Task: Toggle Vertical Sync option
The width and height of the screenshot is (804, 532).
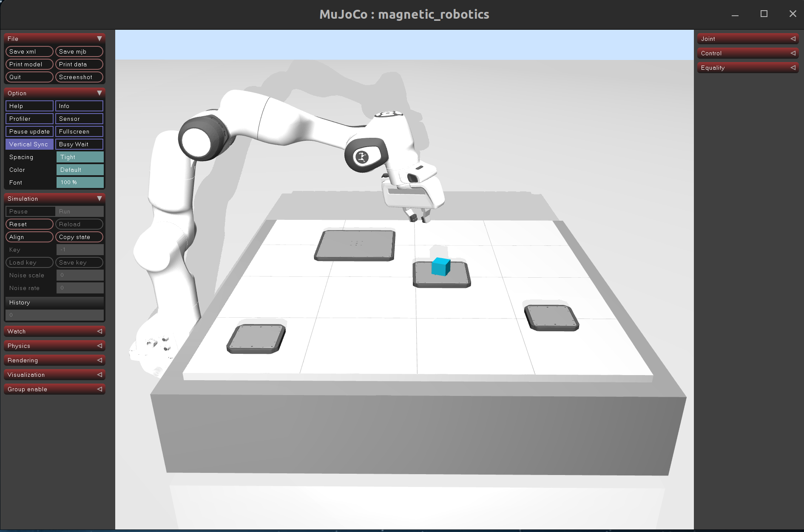Action: click(x=29, y=144)
